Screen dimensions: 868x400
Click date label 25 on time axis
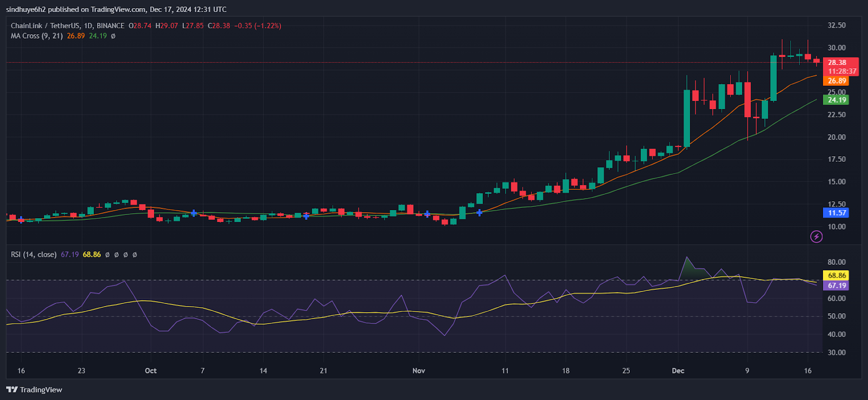(626, 371)
